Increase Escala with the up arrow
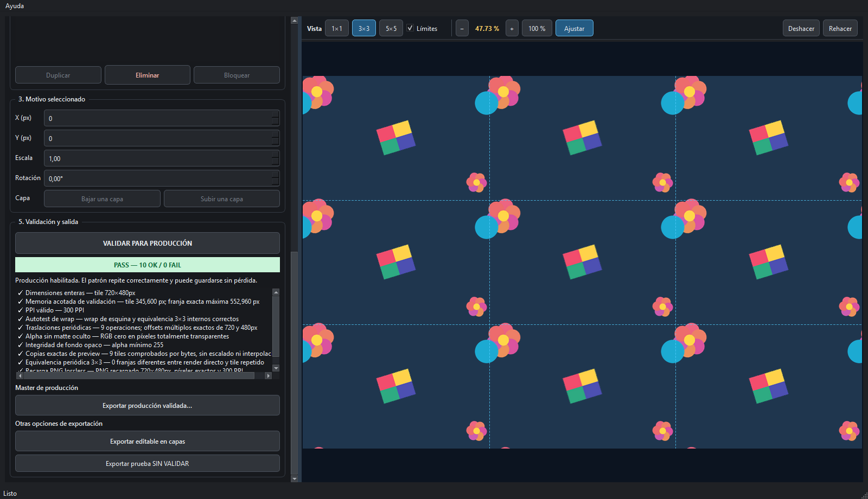 276,155
